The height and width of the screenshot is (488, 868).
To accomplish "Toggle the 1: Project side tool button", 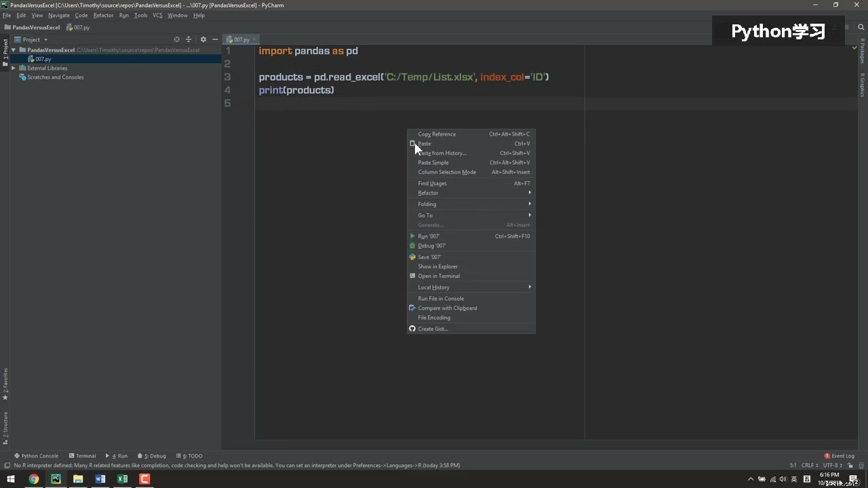I will click(5, 49).
